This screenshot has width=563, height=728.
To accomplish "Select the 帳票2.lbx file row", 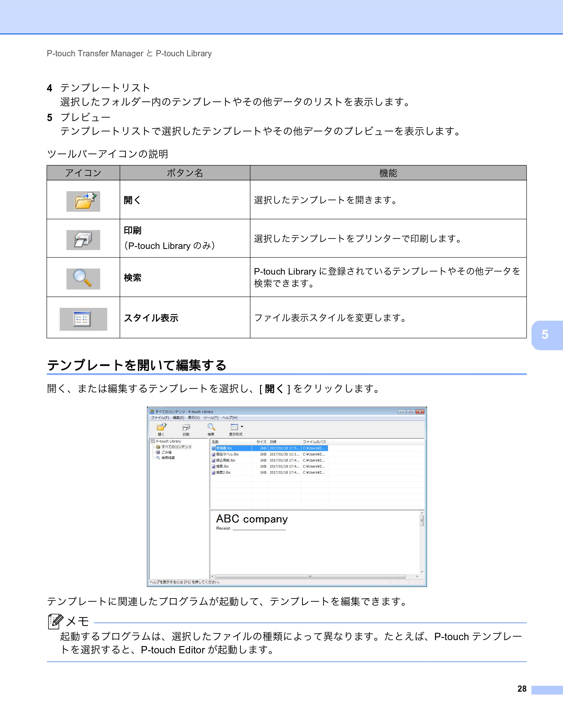I will point(269,472).
